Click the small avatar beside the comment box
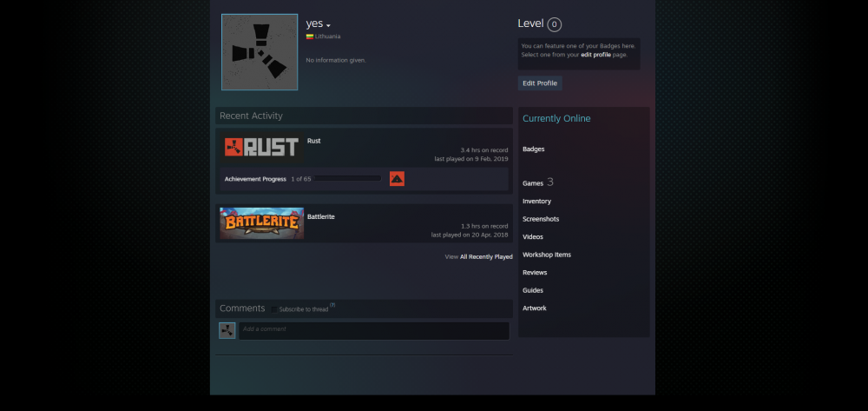Image resolution: width=868 pixels, height=411 pixels. [227, 331]
